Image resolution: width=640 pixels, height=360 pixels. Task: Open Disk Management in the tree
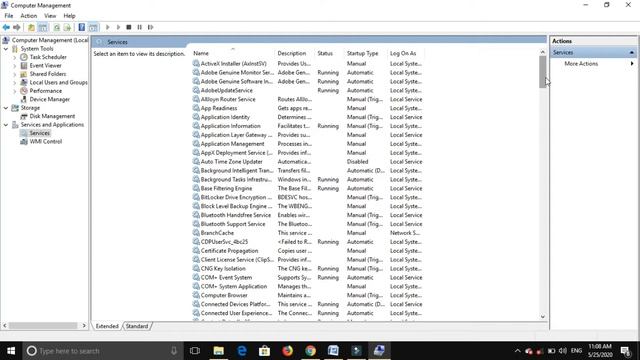pos(52,116)
